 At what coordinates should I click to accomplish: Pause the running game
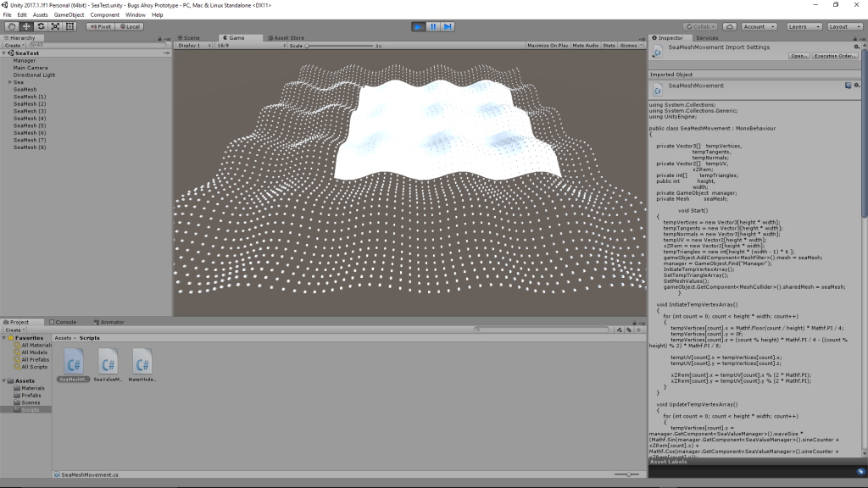pos(433,26)
